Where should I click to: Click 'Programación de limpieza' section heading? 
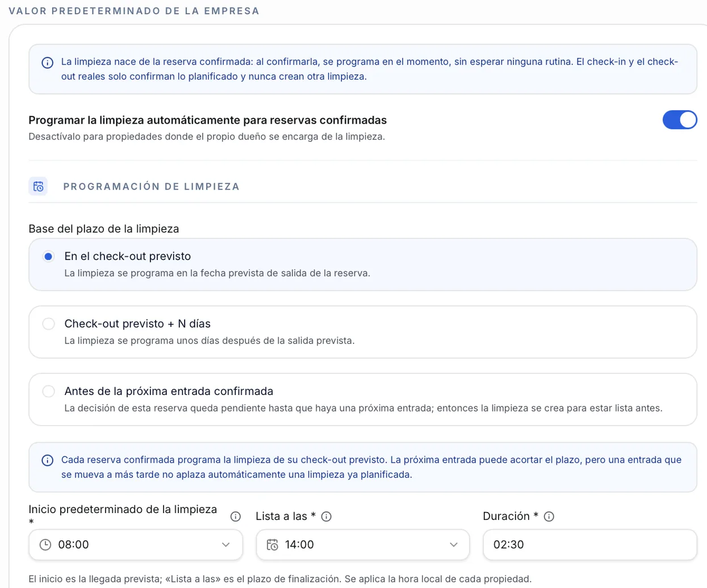tap(152, 187)
